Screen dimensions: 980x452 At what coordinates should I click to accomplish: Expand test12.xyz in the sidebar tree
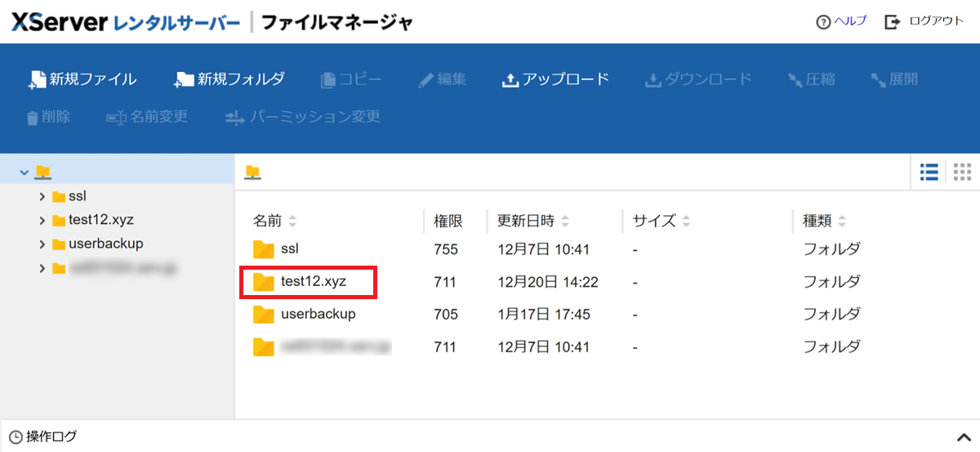click(x=42, y=221)
